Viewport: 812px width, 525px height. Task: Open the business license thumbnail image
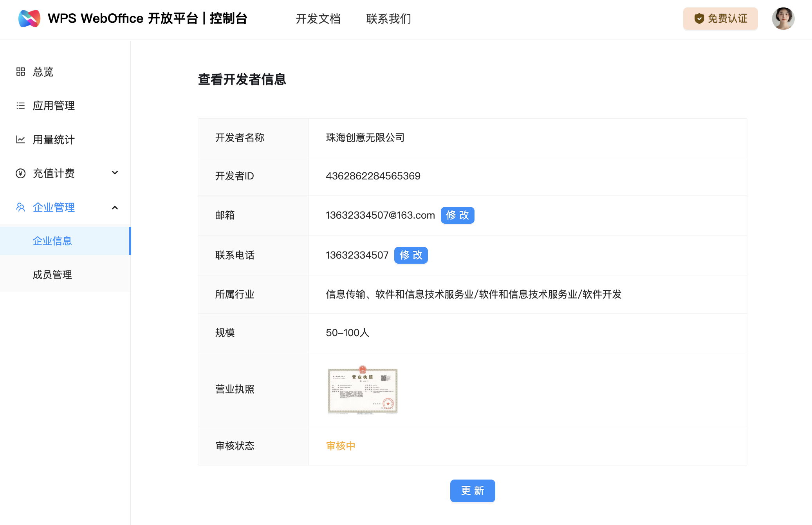pos(363,390)
